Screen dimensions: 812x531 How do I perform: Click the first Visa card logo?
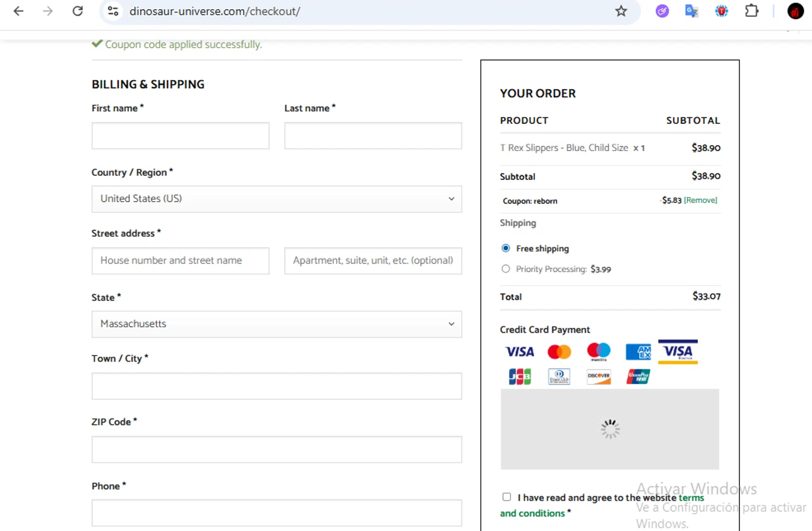pyautogui.click(x=520, y=352)
